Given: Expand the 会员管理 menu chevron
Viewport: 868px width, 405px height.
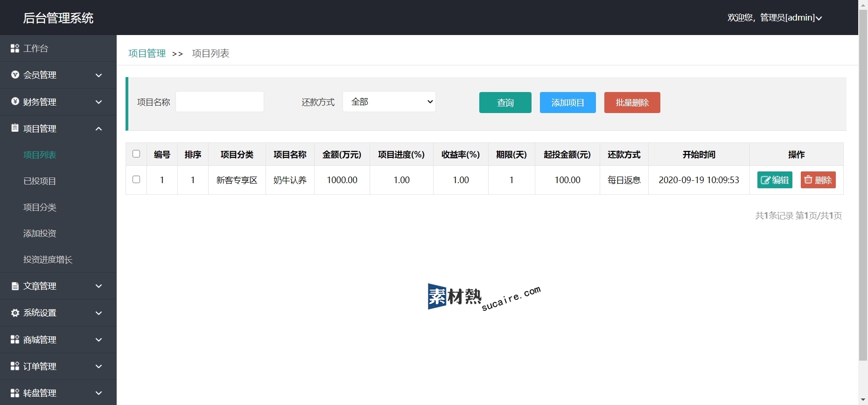Looking at the screenshot, I should click(x=98, y=75).
